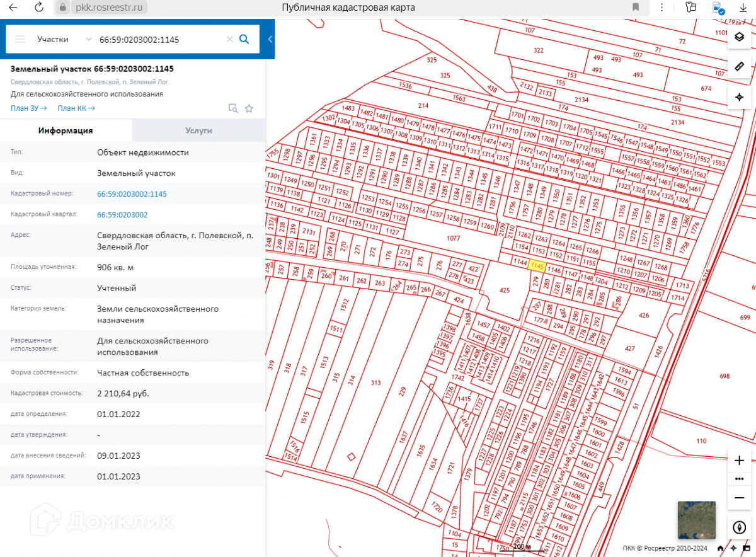Select parcel 427 on the map

click(630, 348)
